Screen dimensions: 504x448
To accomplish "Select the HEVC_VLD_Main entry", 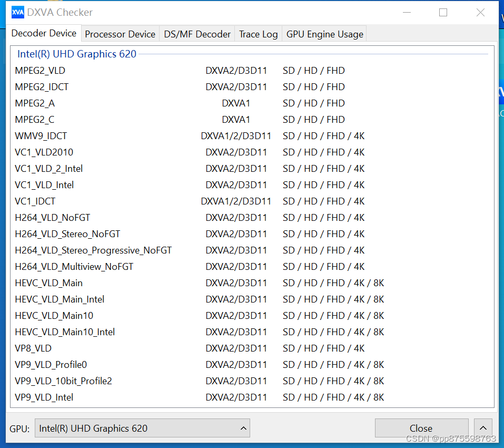I will click(x=252, y=283).
